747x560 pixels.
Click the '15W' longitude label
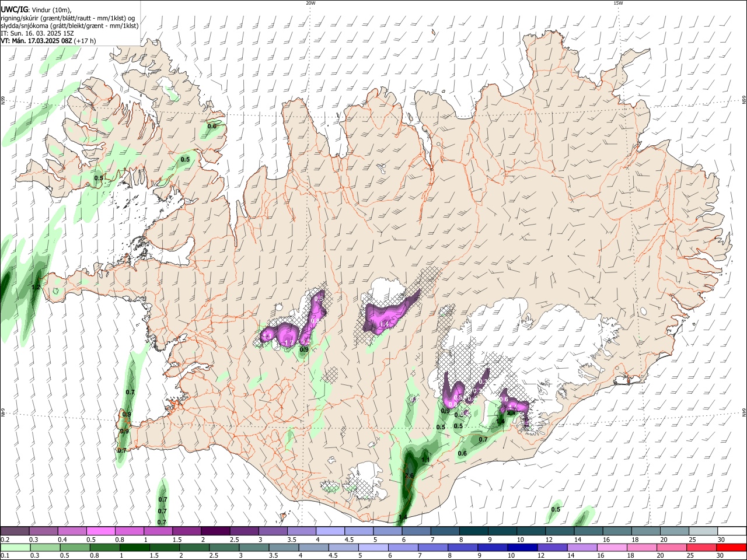(618, 3)
